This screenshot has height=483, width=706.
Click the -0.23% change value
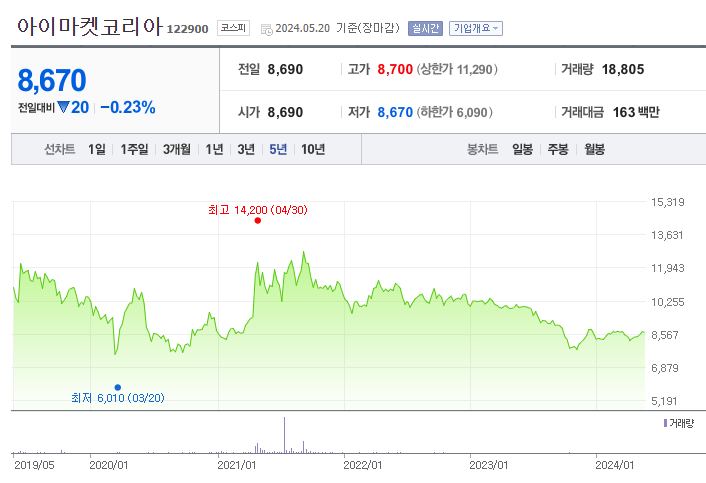[x=128, y=107]
